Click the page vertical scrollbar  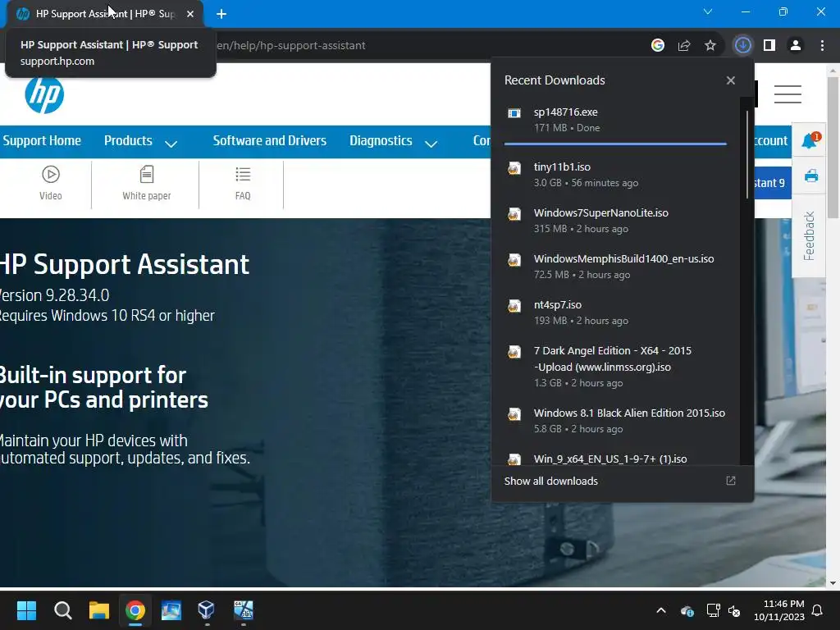(833, 147)
